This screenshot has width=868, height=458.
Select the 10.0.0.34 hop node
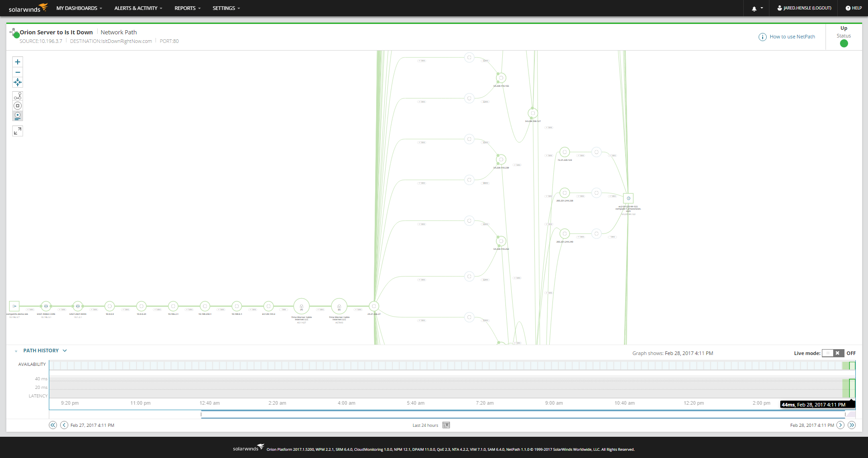tap(142, 306)
